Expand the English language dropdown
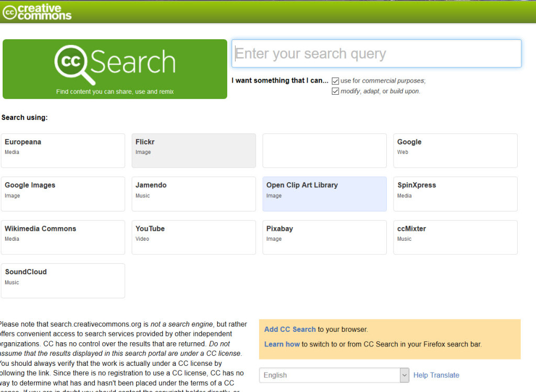 pyautogui.click(x=334, y=375)
